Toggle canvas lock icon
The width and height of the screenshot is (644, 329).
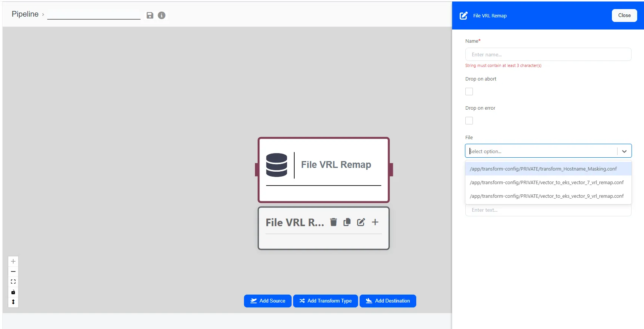pos(13,292)
